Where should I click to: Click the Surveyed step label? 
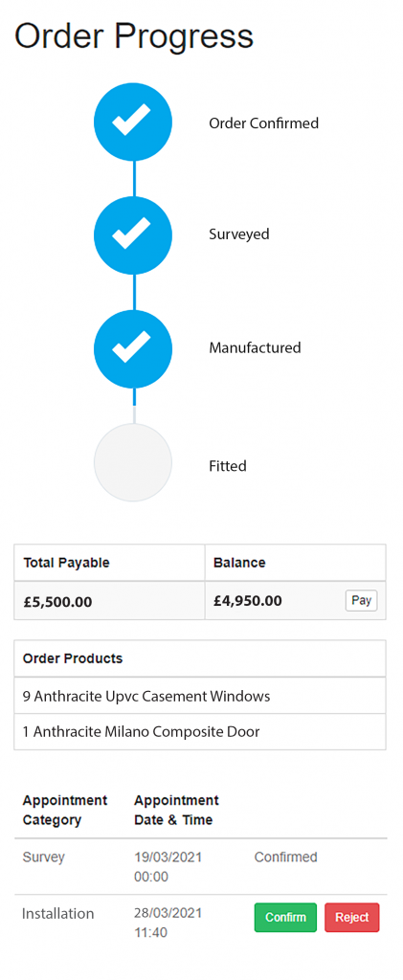coord(239,234)
